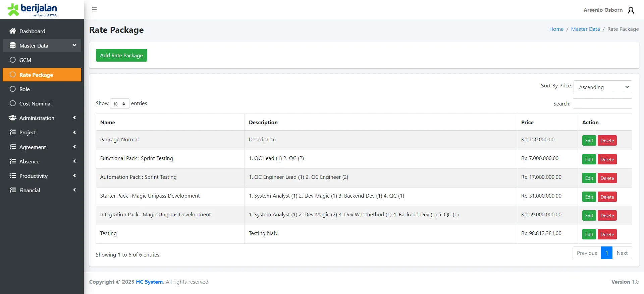
Task: Click the Administration users icon
Action: click(x=13, y=118)
